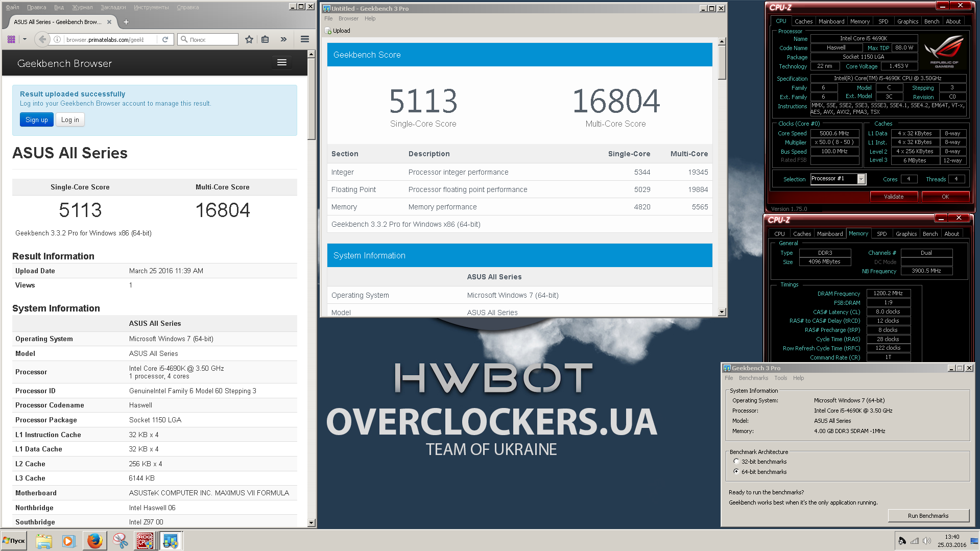Open About tab in lower CPU-Z
This screenshot has width=980, height=551.
pos(951,234)
